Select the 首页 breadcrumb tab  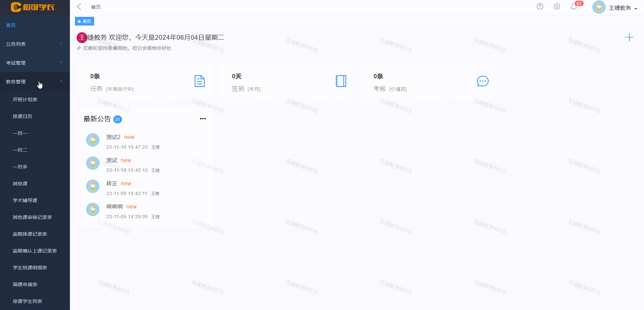(84, 21)
